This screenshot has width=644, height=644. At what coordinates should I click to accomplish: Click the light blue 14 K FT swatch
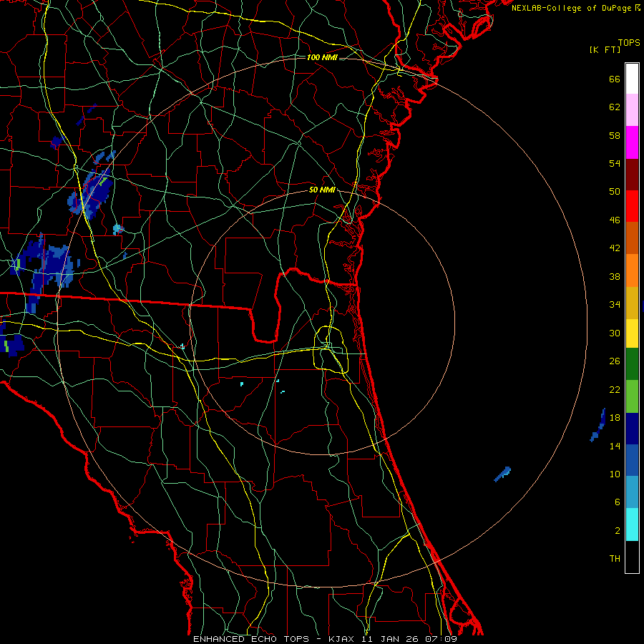coord(632,492)
